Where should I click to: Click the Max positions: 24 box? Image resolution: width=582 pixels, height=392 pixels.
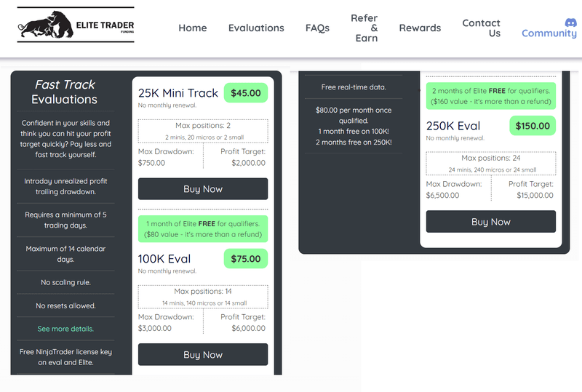click(x=490, y=164)
